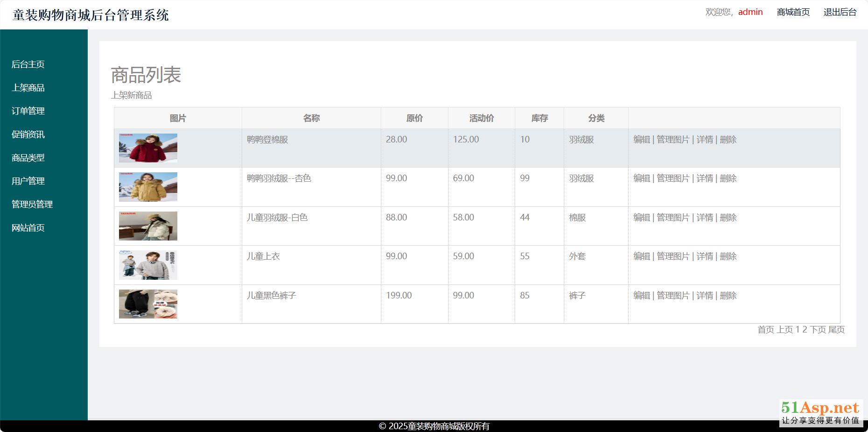Click the 儿童上衣 product image

click(x=148, y=265)
